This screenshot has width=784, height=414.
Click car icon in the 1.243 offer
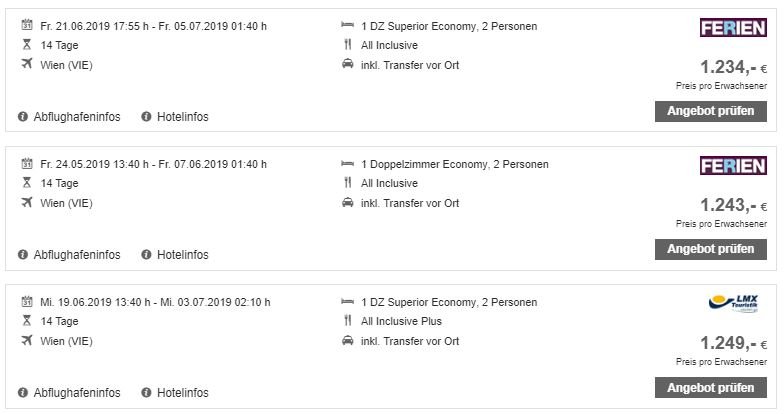(347, 203)
